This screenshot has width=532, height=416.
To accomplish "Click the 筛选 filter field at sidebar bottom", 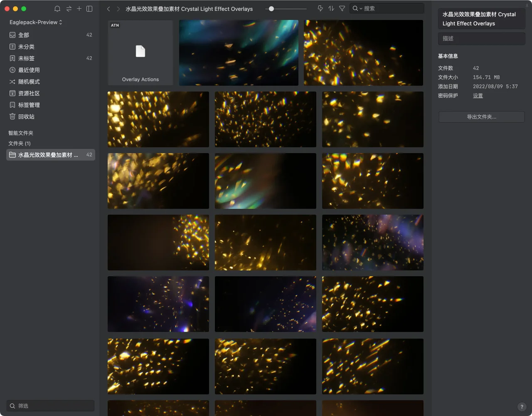I will point(51,406).
